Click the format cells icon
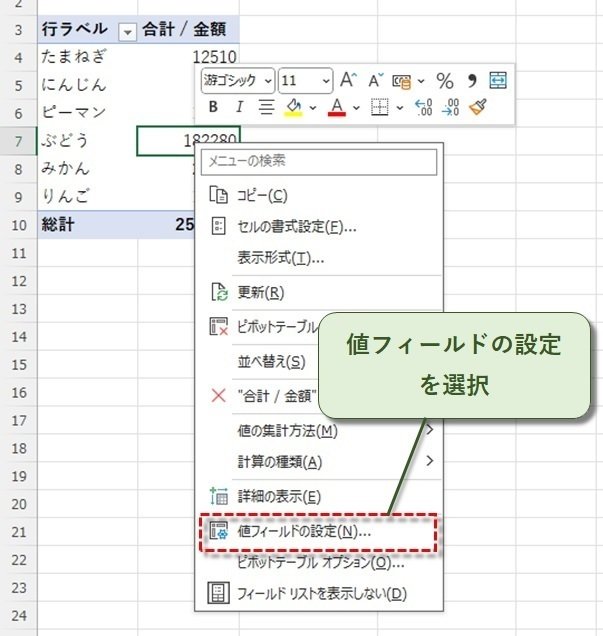The image size is (603, 636). 219,226
